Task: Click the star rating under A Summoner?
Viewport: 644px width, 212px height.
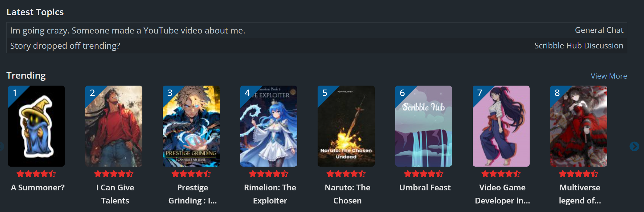Action: coord(36,174)
